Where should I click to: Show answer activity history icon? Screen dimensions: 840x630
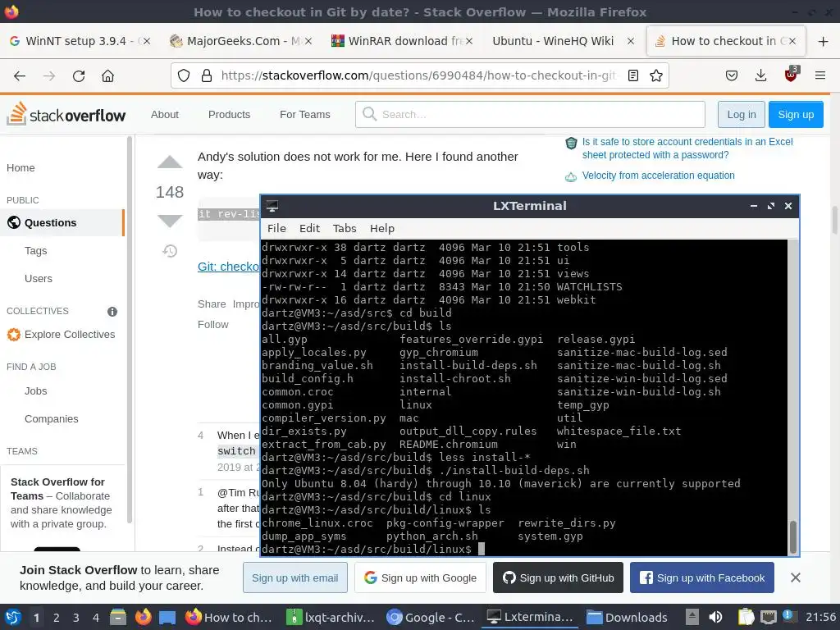(x=170, y=251)
